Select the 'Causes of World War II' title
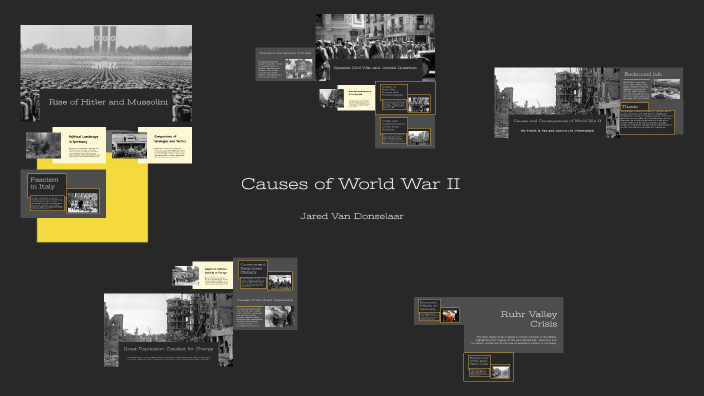This screenshot has height=396, width=704. (x=351, y=184)
